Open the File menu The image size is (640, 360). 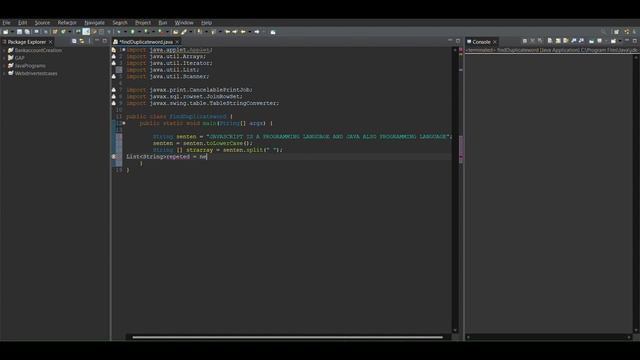click(6, 23)
